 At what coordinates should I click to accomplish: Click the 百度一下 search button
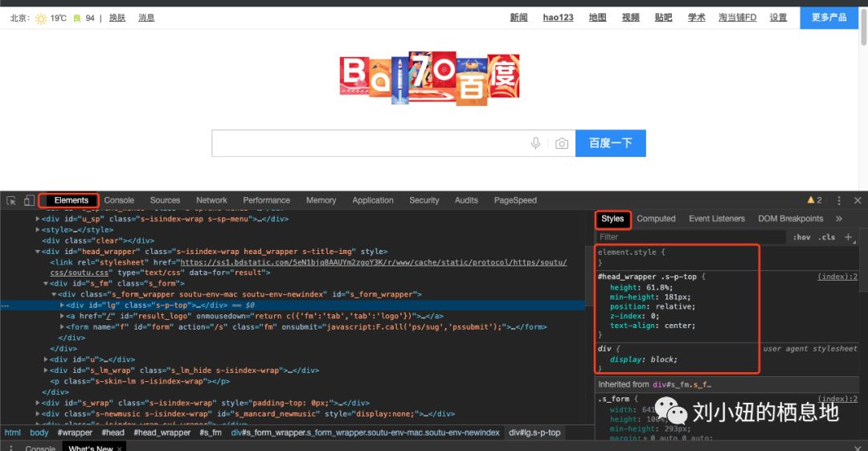(611, 143)
